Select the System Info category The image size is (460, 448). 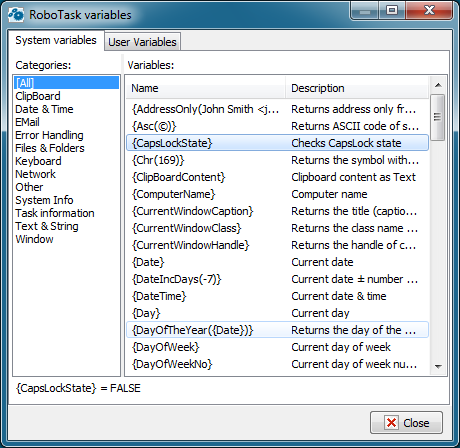click(x=66, y=200)
